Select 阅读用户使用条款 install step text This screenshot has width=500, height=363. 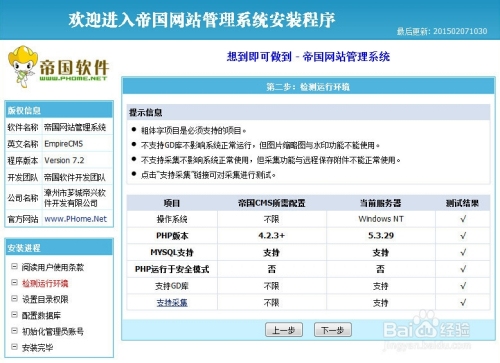53,267
